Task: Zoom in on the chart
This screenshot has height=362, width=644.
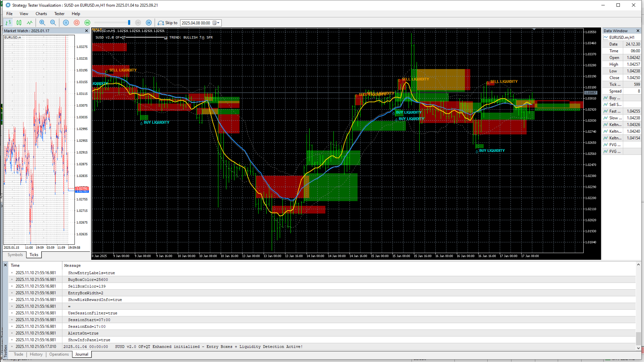Action: pyautogui.click(x=42, y=23)
